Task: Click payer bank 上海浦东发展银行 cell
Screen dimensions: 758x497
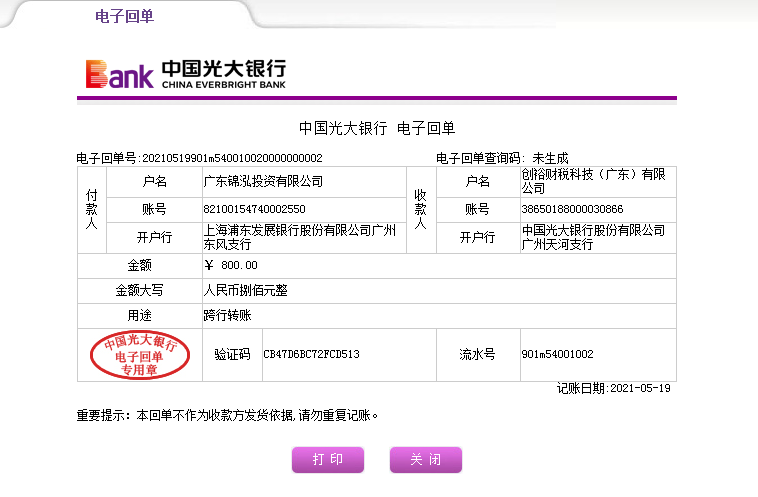Action: [x=304, y=237]
